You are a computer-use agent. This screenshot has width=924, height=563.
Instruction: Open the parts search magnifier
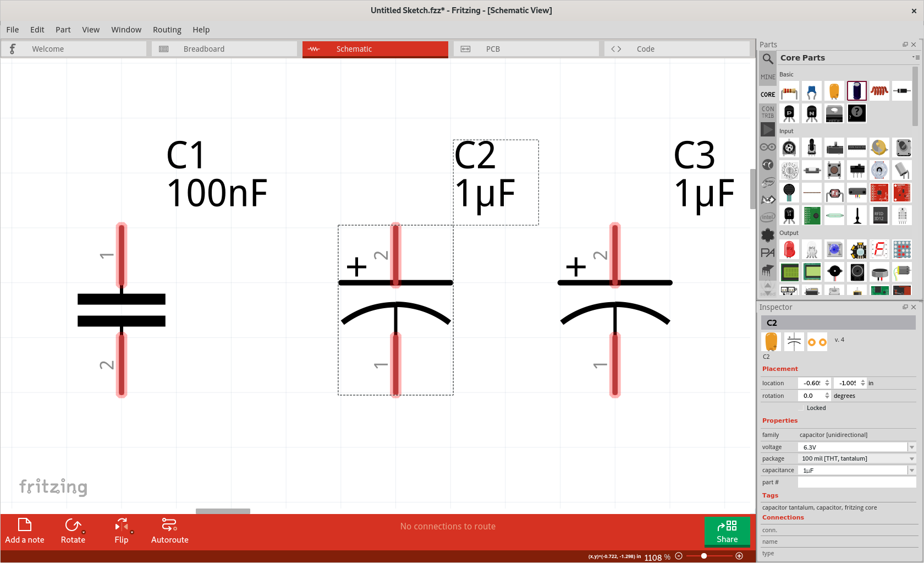[x=768, y=58]
